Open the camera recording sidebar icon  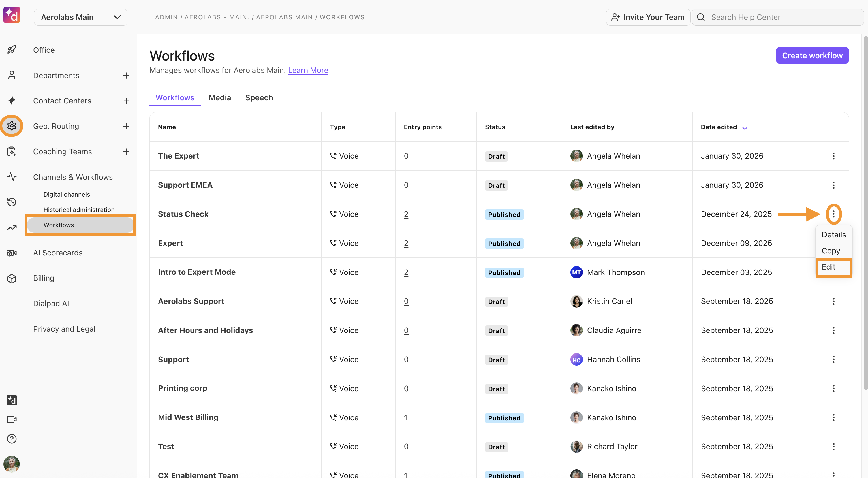coord(12,253)
